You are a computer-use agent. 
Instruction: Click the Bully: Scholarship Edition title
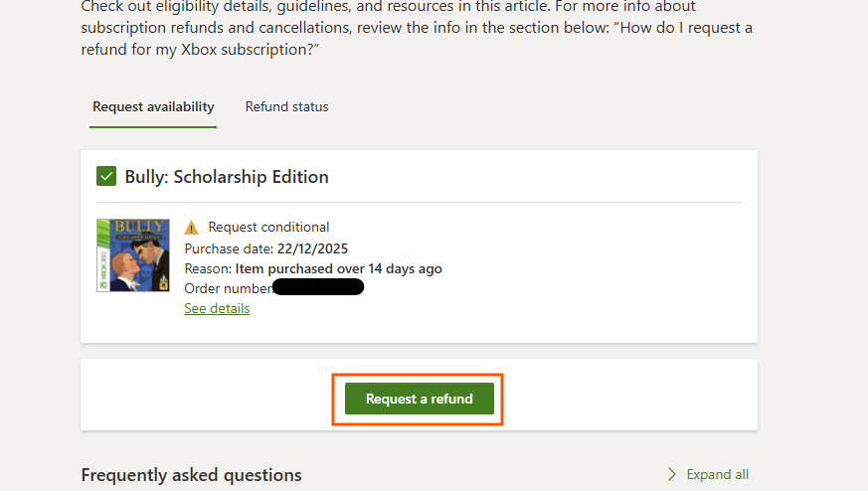[x=227, y=177]
